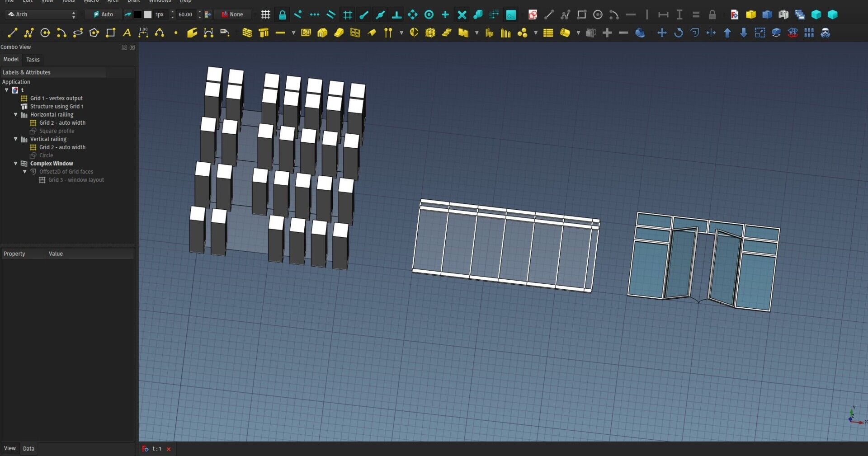Pick the black line color swatch
Viewport: 868px width, 456px height.
(x=138, y=14)
